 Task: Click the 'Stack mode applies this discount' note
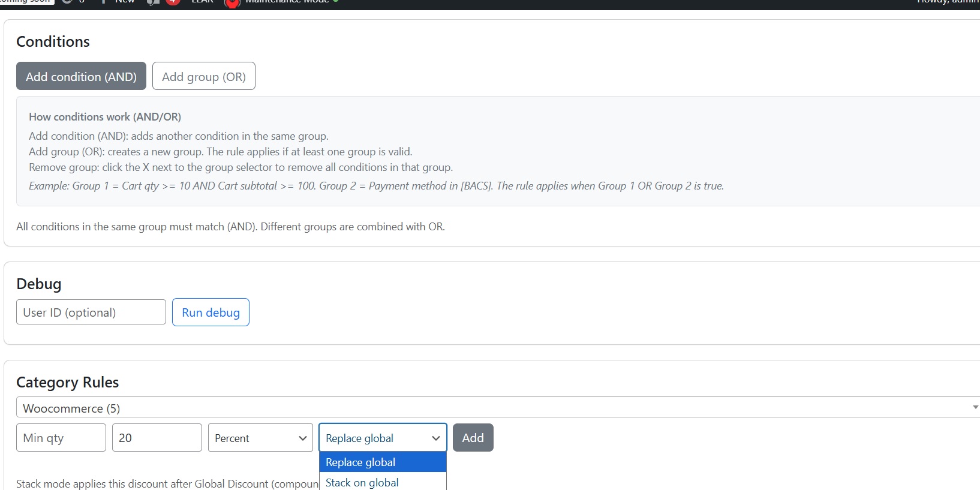pyautogui.click(x=167, y=483)
